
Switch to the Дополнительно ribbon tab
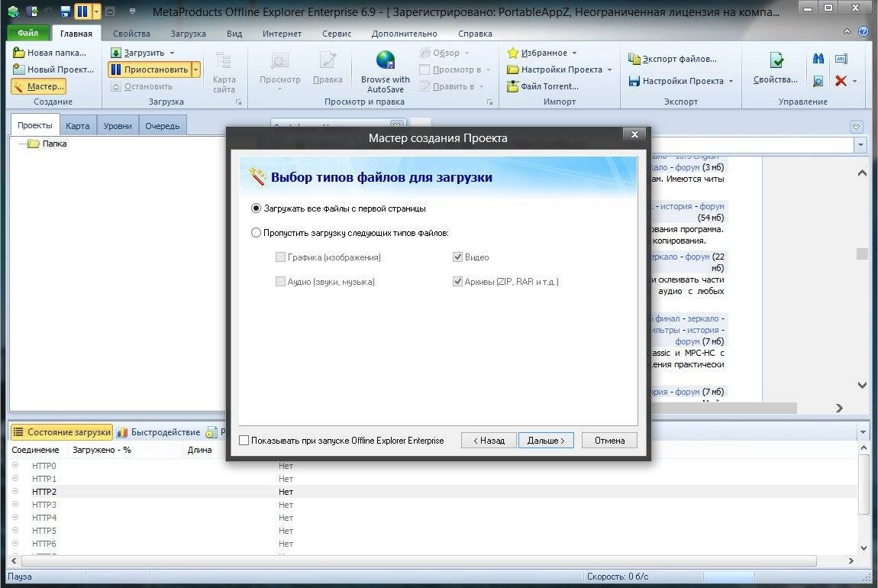[x=405, y=34]
